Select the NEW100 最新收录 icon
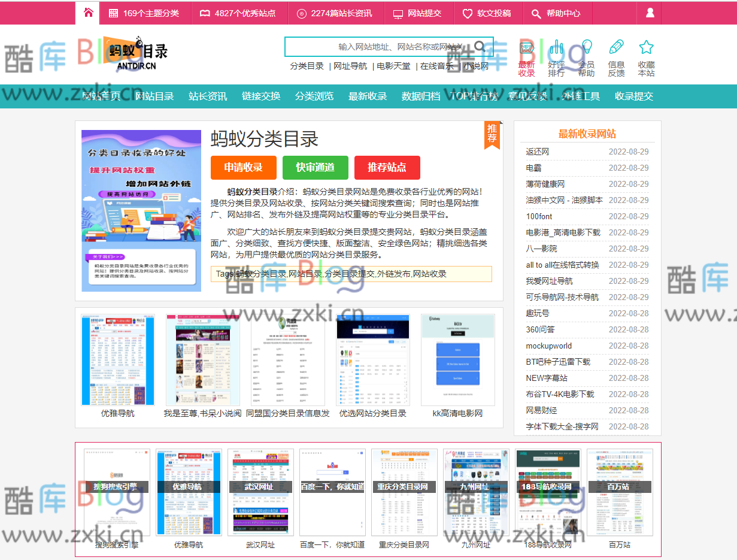737x560 pixels. [526, 48]
